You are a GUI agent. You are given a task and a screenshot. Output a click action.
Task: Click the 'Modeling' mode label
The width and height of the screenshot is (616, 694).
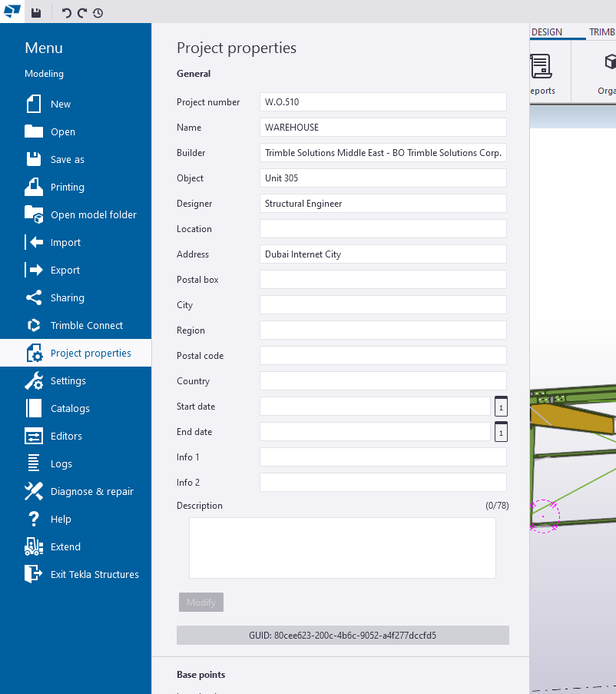click(45, 74)
